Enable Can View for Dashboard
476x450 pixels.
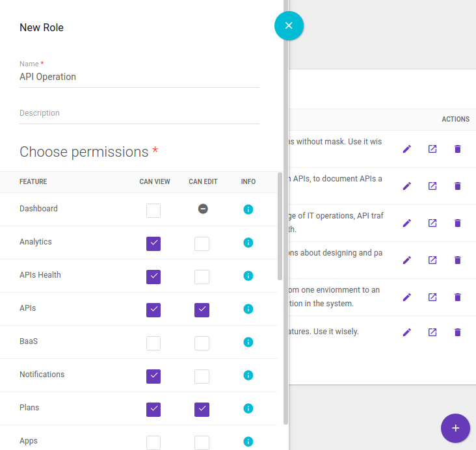[x=153, y=210]
